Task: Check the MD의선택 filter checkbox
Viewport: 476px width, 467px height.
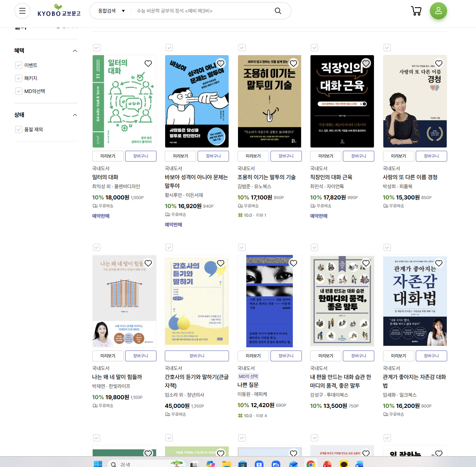Action: click(19, 91)
